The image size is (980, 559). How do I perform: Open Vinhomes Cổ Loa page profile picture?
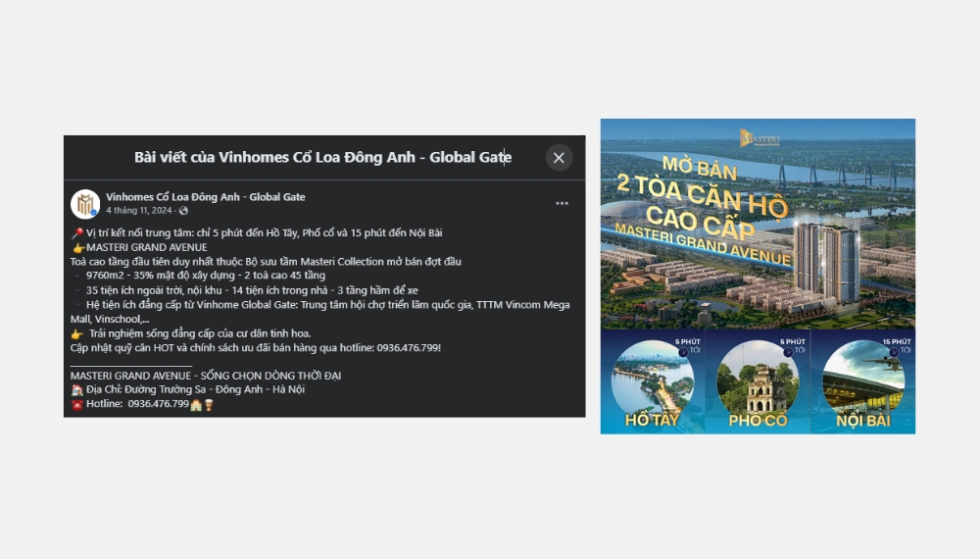pos(85,204)
